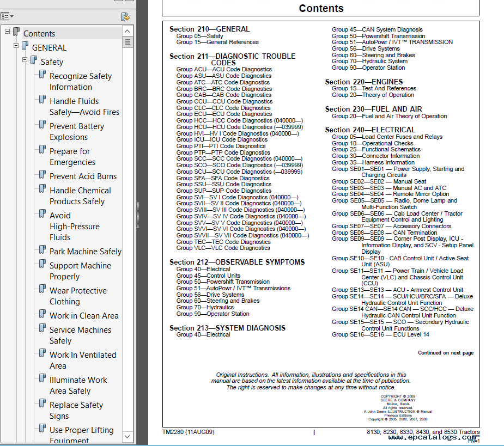Go to Replace Safety Signs bookmark
Screen dimensions: 504x446
pyautogui.click(x=76, y=411)
